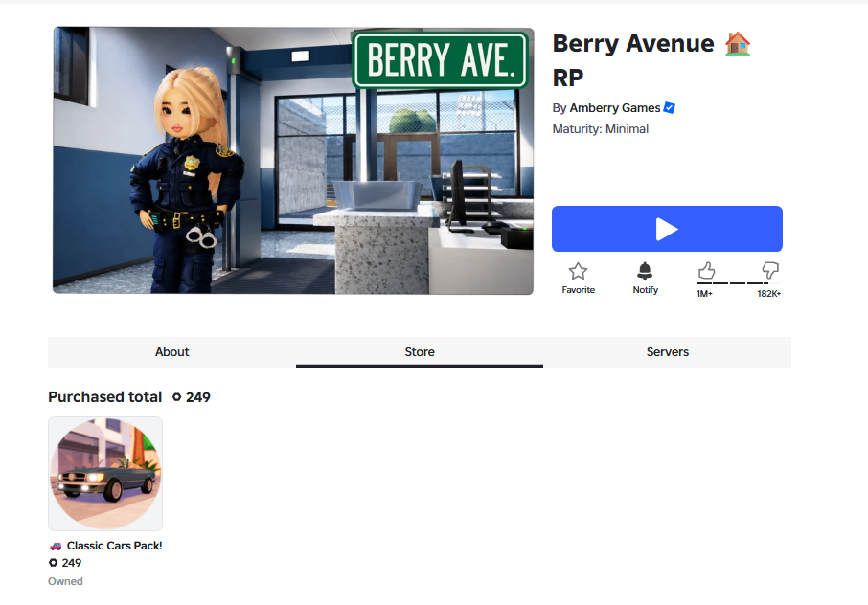Click the Maturity: Minimal label
Viewport: 868px width, 605px height.
[600, 129]
